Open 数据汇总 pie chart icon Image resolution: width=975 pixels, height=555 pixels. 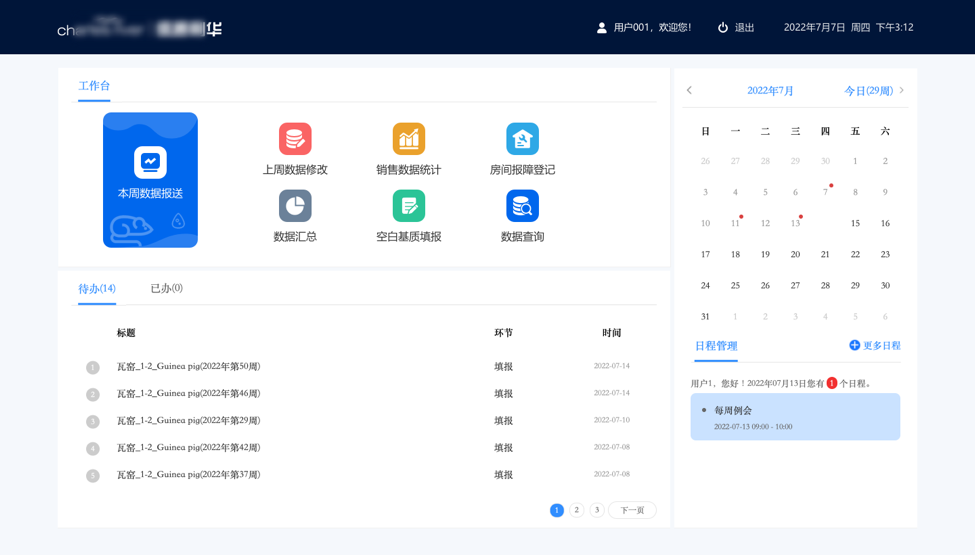coord(295,206)
